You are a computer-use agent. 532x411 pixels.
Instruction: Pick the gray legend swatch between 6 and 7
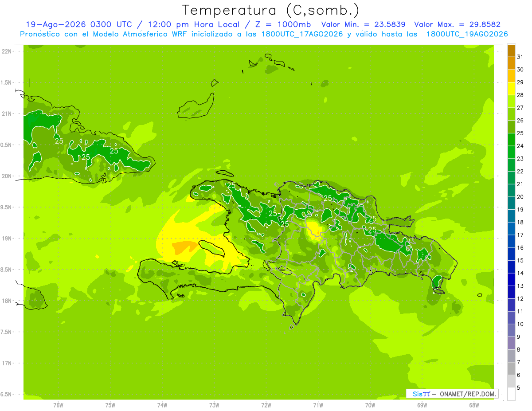(x=512, y=368)
